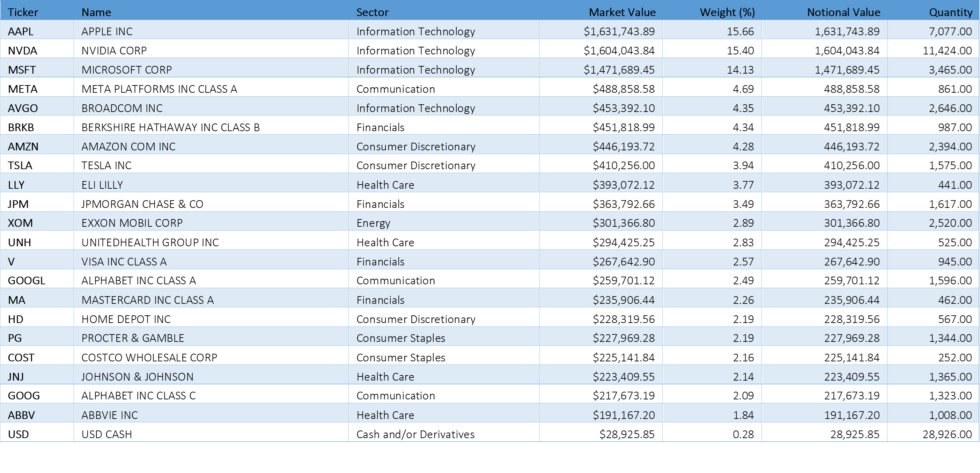Select the Consumer Staples sector cell
This screenshot has height=473, width=980.
coord(400,338)
